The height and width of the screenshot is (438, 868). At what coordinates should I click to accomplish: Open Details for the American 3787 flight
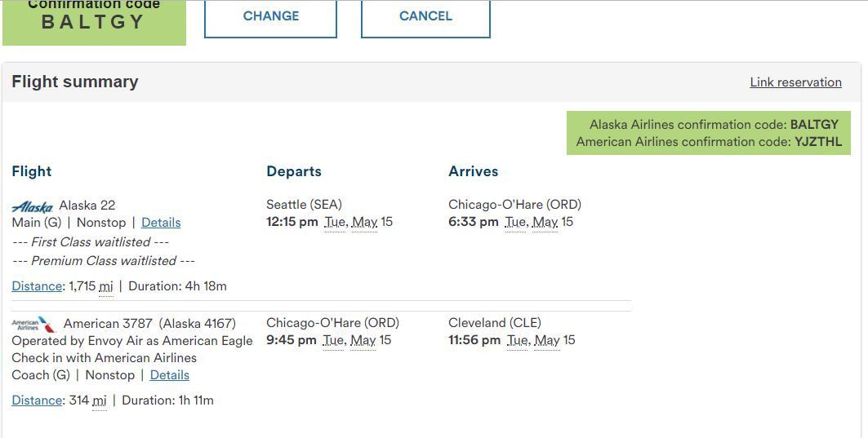tap(170, 375)
